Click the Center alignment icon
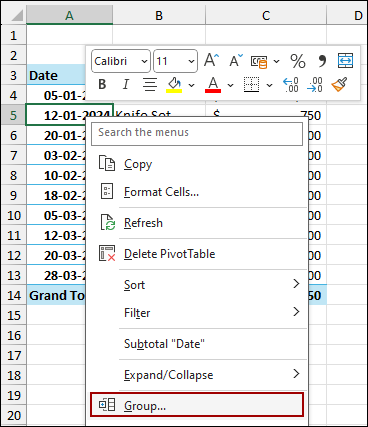Image resolution: width=368 pixels, height=427 pixels. pyautogui.click(x=150, y=84)
